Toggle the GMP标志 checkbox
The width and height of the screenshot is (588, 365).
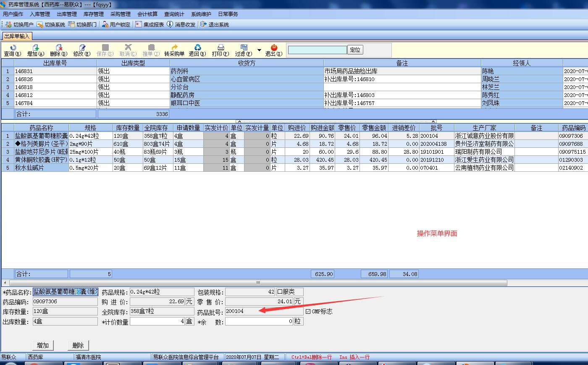(308, 311)
